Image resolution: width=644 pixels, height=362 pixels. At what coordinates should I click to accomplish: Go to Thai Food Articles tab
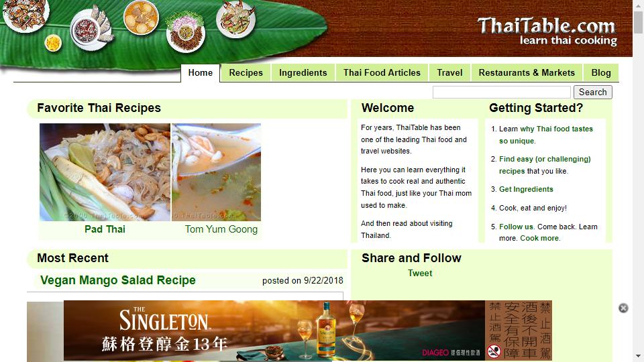click(x=382, y=72)
